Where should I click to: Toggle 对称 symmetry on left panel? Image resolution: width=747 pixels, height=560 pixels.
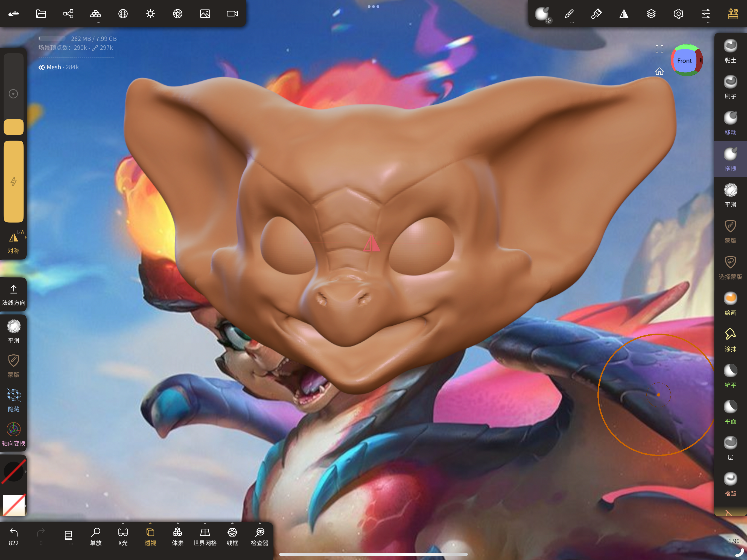tap(13, 242)
